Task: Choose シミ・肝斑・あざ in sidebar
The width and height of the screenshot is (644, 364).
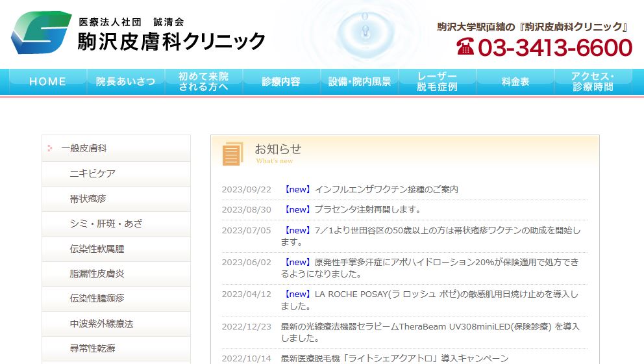Action: pos(106,224)
